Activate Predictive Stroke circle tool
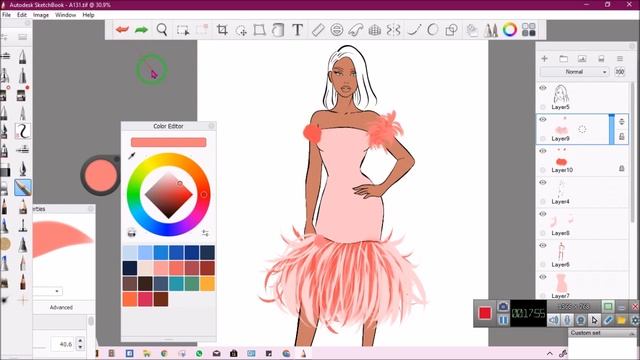640x360 pixels. click(433, 30)
